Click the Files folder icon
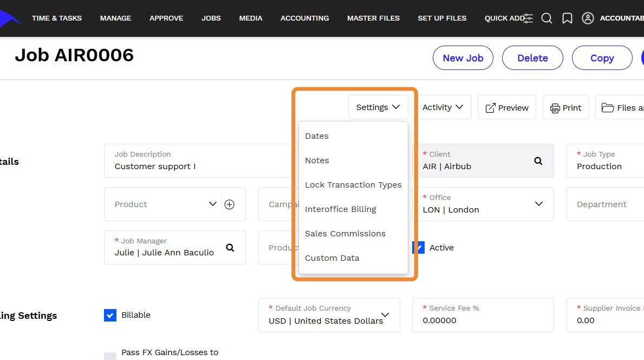 click(608, 108)
